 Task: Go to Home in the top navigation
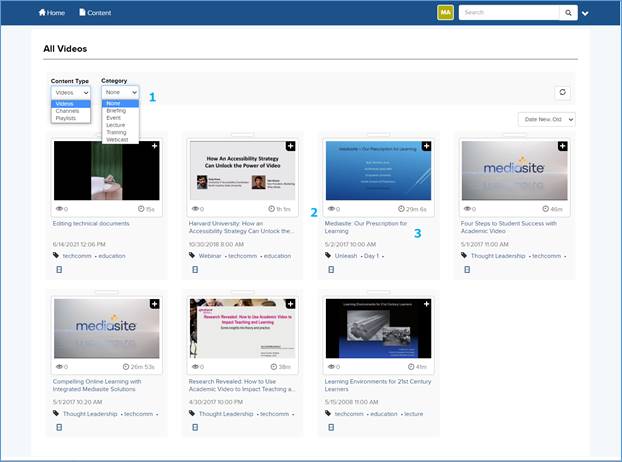click(x=52, y=13)
